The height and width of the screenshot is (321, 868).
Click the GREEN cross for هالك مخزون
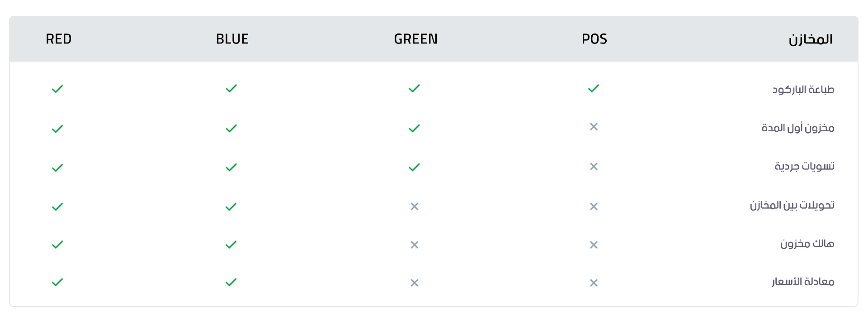coord(414,245)
